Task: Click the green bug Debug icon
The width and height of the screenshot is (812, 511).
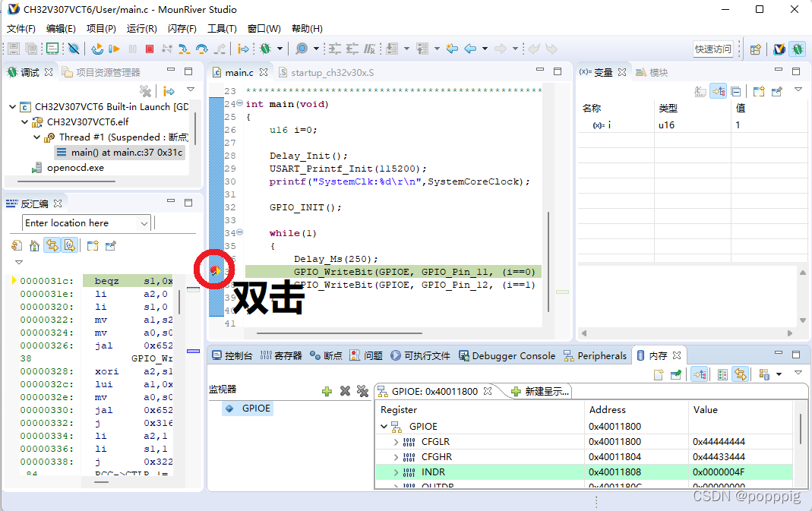Action: pyautogui.click(x=266, y=49)
